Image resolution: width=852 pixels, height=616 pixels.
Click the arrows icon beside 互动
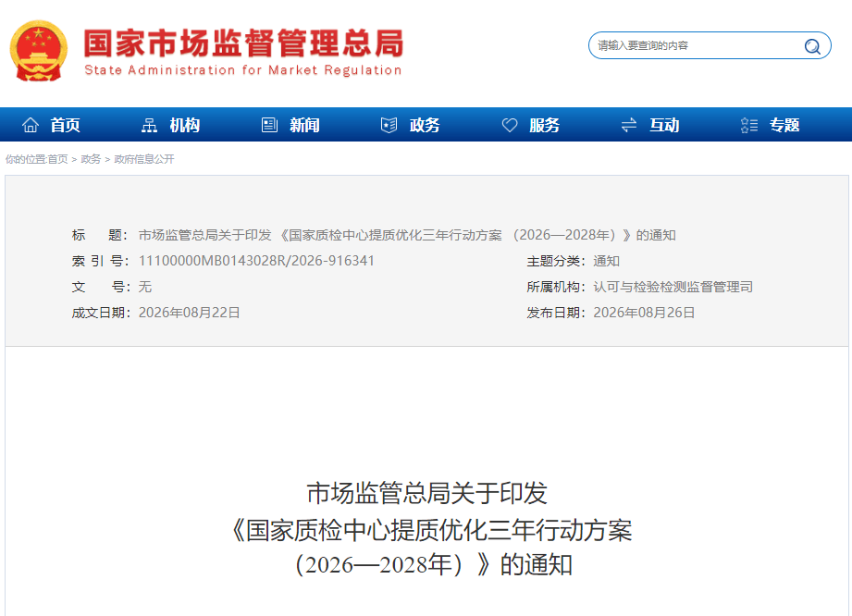point(629,125)
